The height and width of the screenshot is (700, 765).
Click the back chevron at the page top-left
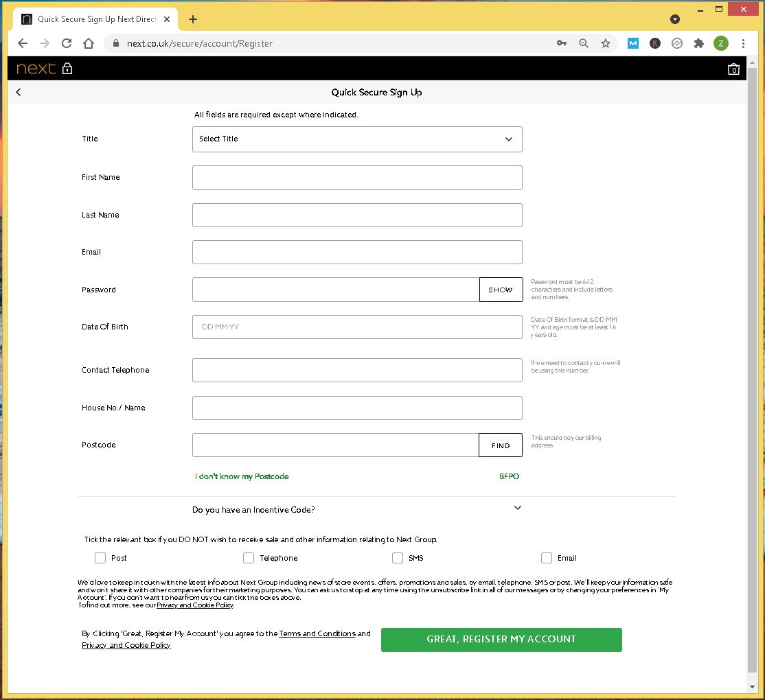pyautogui.click(x=18, y=91)
